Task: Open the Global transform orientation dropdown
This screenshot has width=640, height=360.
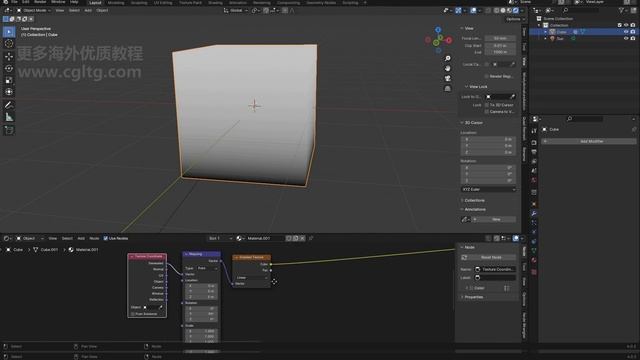Action: pyautogui.click(x=236, y=10)
